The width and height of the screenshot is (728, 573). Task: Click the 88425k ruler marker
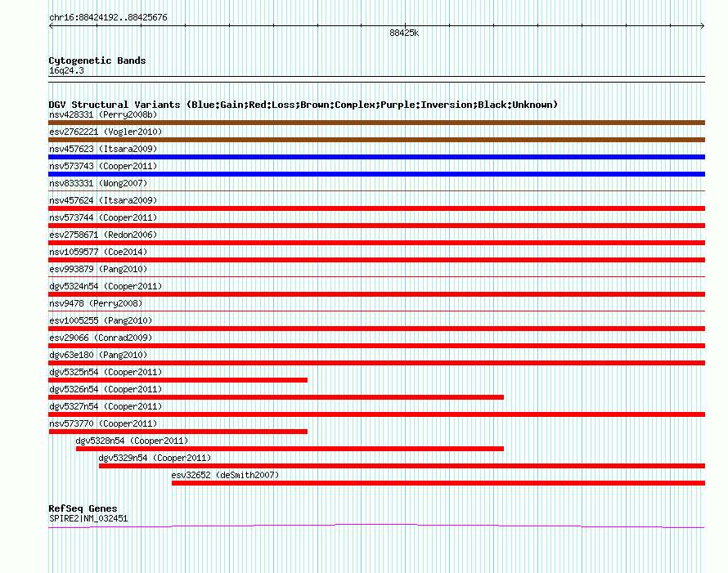[404, 33]
